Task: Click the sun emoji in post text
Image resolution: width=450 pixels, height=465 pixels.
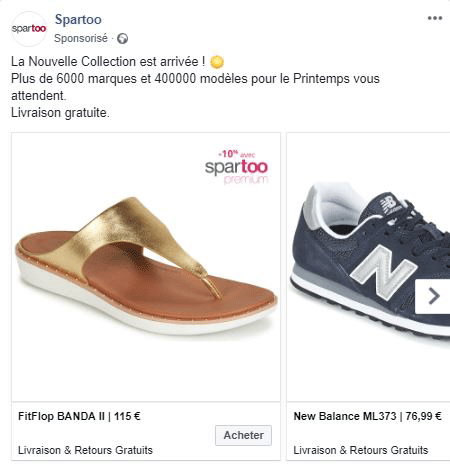Action: click(x=217, y=62)
